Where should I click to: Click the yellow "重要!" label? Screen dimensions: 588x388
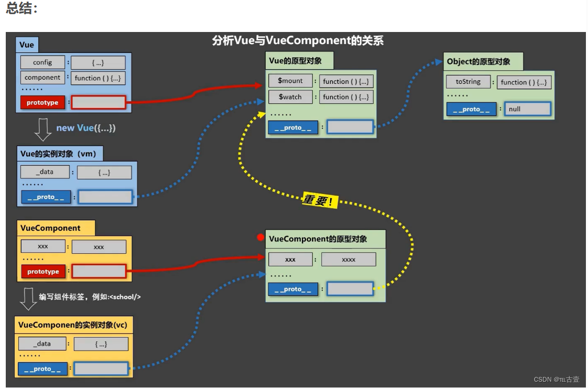(320, 201)
